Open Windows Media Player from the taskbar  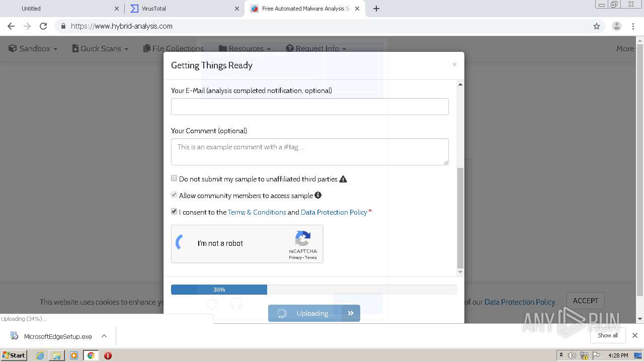74,355
